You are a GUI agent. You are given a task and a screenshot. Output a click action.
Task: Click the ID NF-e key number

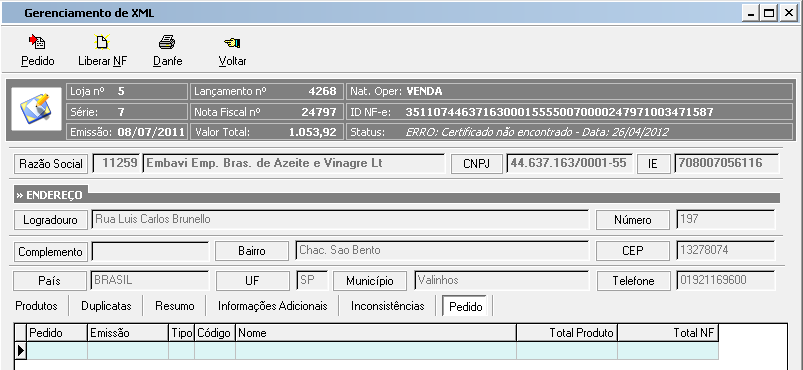click(x=559, y=112)
